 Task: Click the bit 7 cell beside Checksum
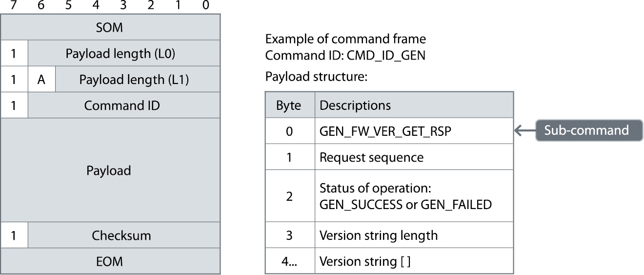pos(14,235)
